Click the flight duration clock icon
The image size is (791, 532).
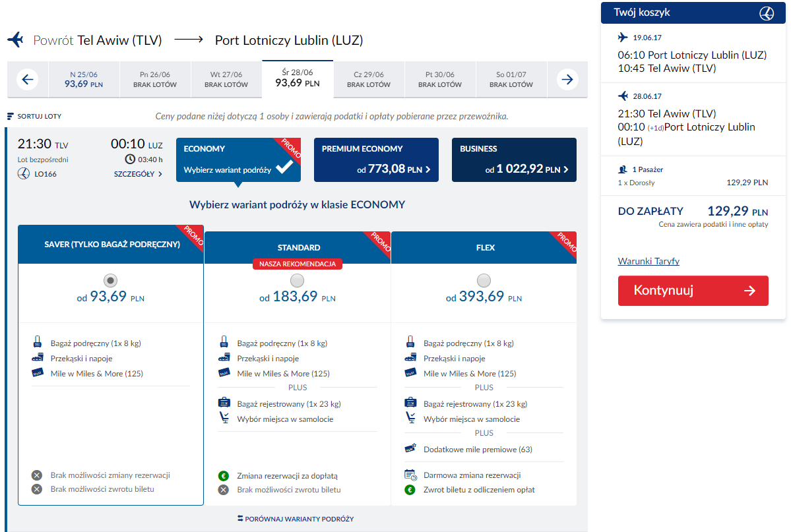pos(130,160)
